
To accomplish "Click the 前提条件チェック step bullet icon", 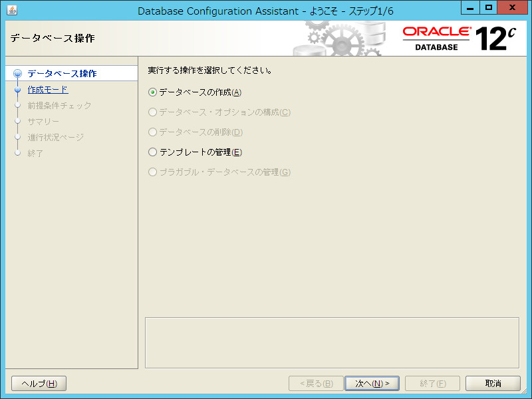I will pyautogui.click(x=18, y=106).
